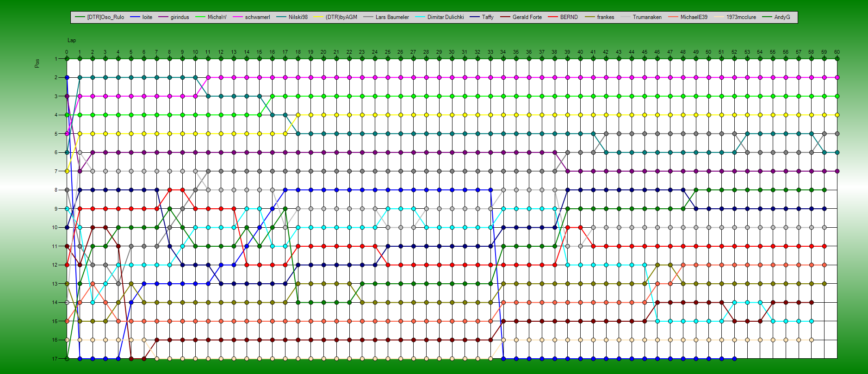Click the purple girindus marker at lap 60
868x374 pixels.
point(837,171)
